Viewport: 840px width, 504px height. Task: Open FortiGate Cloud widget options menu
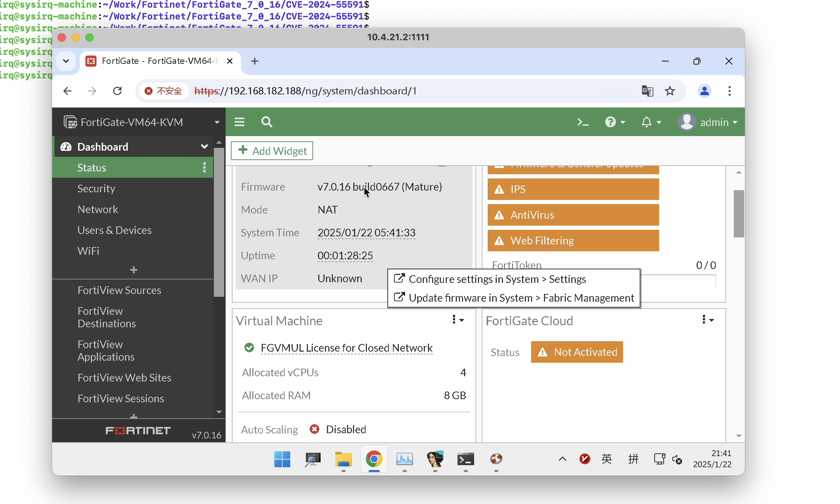point(708,320)
